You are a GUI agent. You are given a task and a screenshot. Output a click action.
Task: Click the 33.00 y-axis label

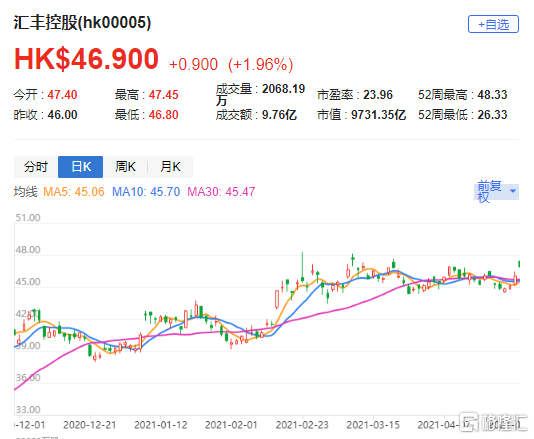(28, 409)
